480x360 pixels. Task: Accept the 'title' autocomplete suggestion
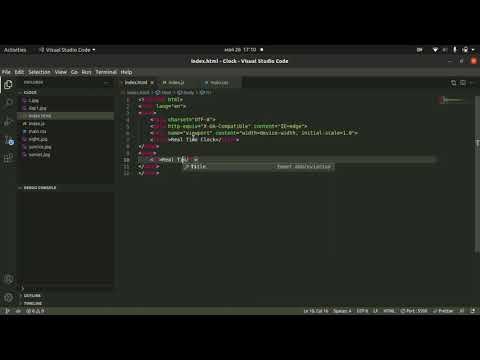(x=259, y=166)
